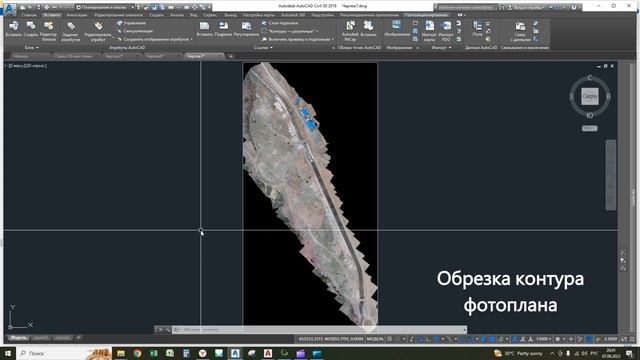Click the Изображение image icon

click(x=397, y=26)
